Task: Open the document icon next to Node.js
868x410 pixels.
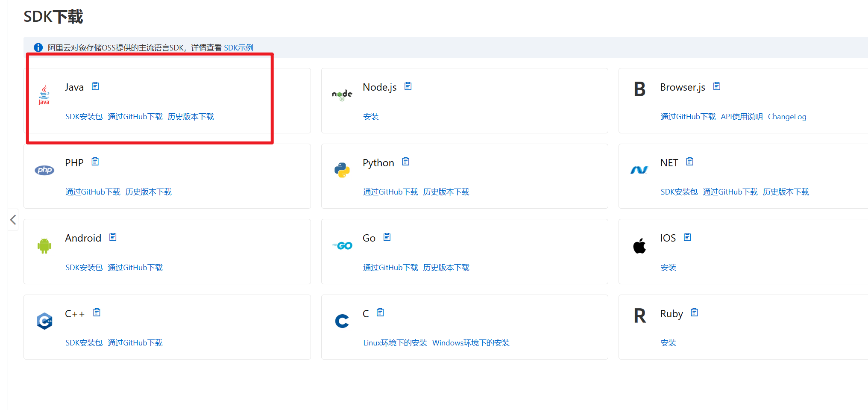Action: (408, 86)
